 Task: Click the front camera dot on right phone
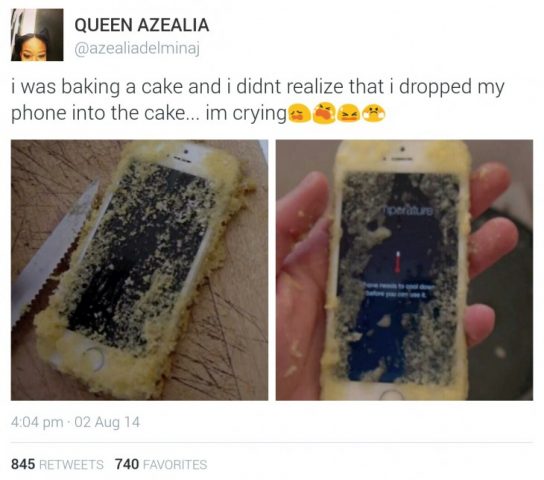(402, 149)
